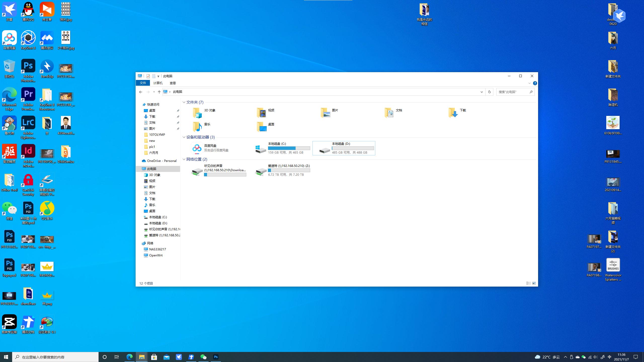Screen dimensions: 644x362
Task: Open the 查看 ribbon tab
Action: (173, 83)
